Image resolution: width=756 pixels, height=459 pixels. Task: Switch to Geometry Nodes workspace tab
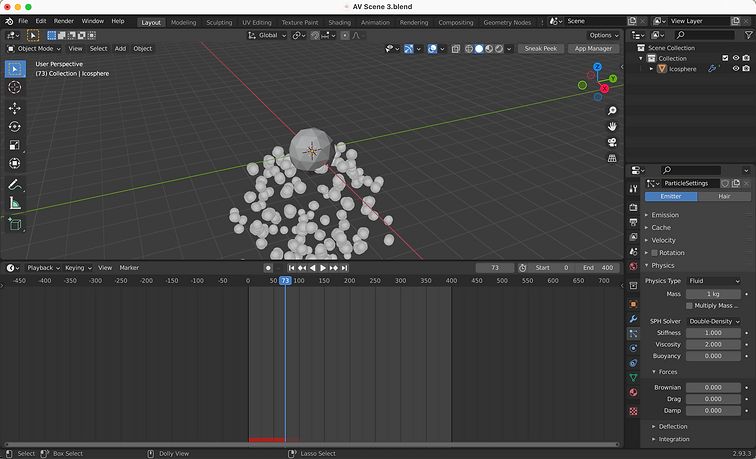(507, 23)
